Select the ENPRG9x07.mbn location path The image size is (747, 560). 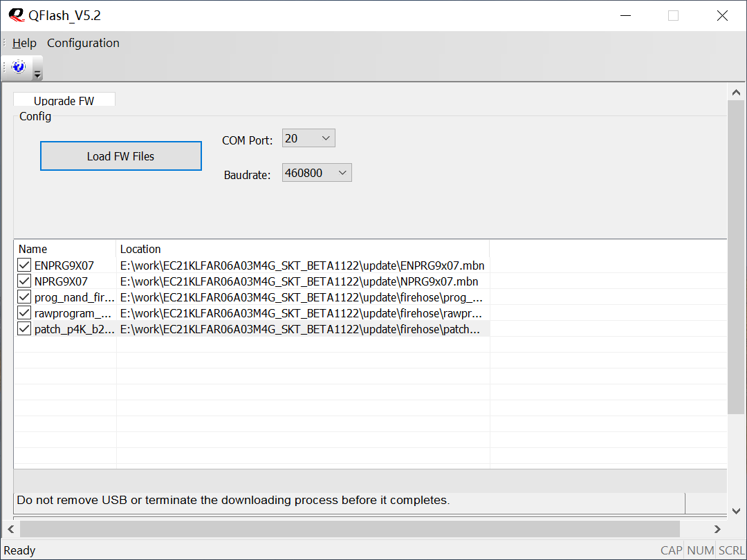[302, 265]
